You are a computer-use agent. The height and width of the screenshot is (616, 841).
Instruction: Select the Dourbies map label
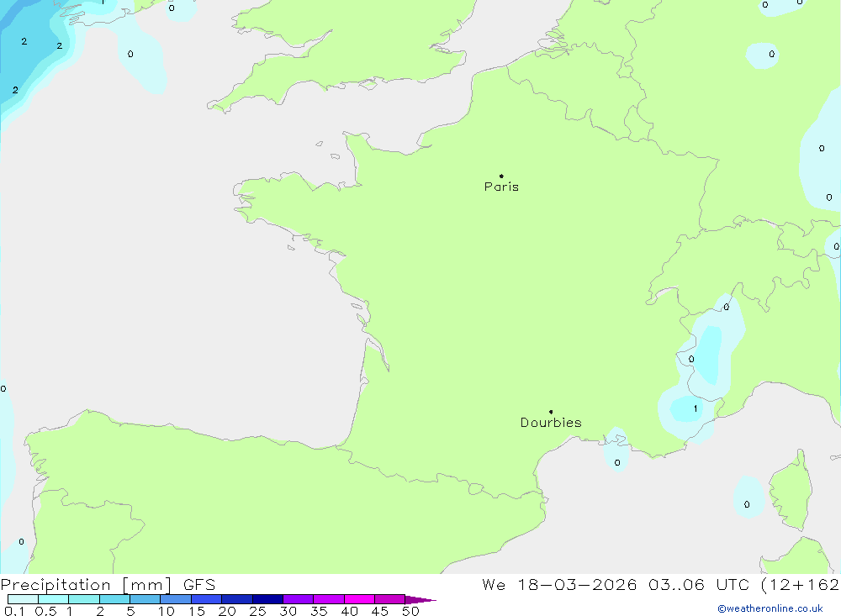[x=551, y=423]
